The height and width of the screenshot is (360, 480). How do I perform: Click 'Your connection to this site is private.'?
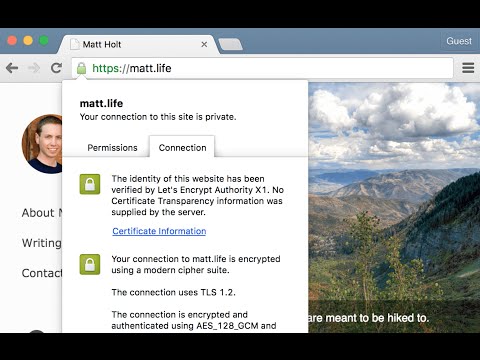(x=158, y=117)
